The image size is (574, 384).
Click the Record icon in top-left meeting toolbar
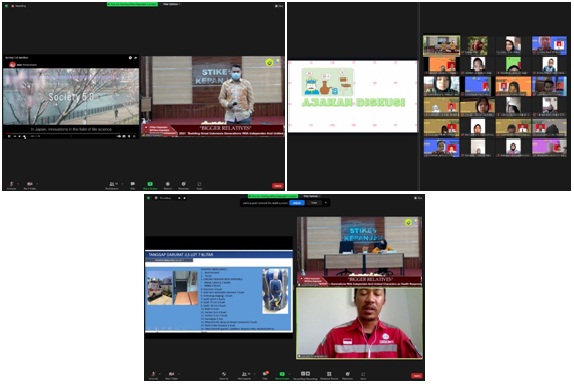tap(168, 184)
